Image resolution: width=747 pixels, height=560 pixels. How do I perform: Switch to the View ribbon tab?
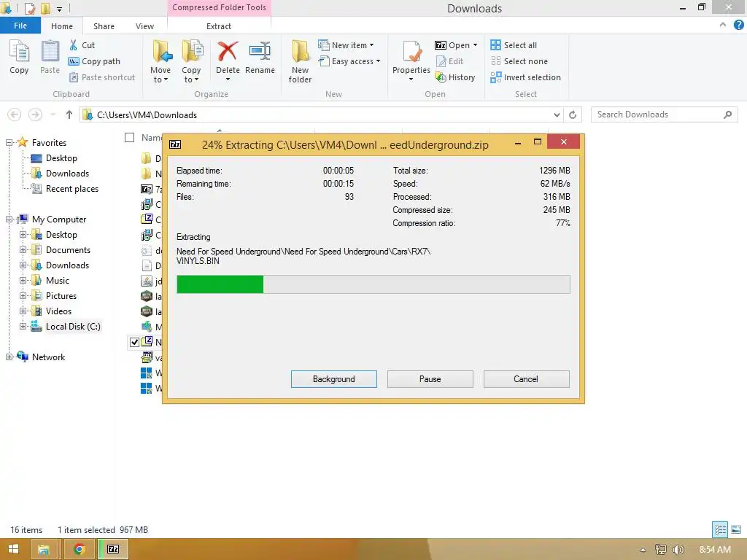point(144,26)
